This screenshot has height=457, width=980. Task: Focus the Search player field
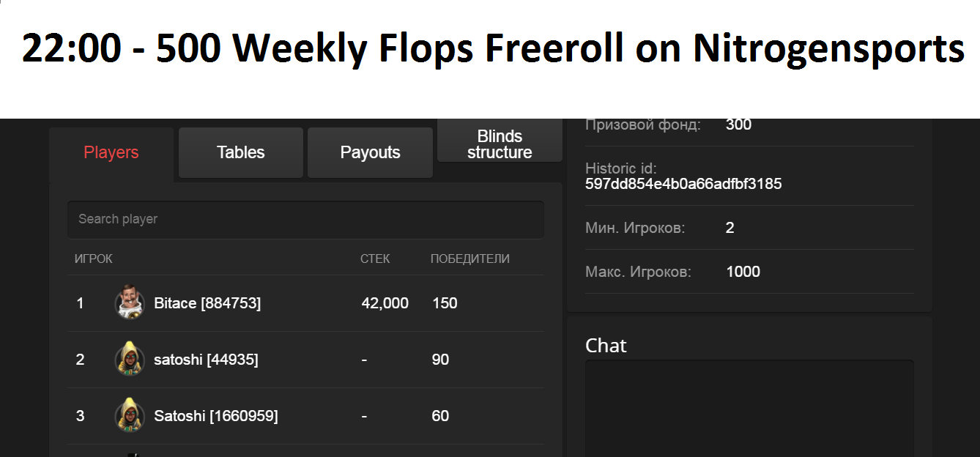click(305, 219)
